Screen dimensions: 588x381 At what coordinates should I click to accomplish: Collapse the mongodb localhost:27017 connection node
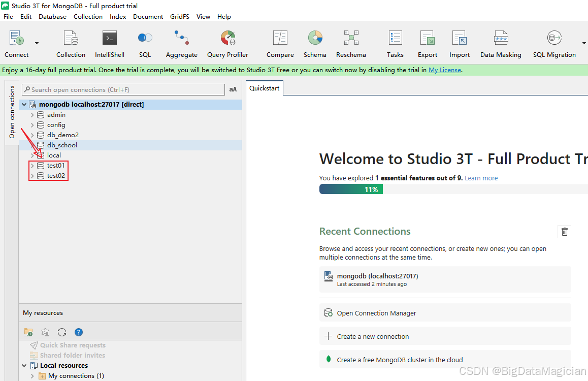tap(24, 105)
